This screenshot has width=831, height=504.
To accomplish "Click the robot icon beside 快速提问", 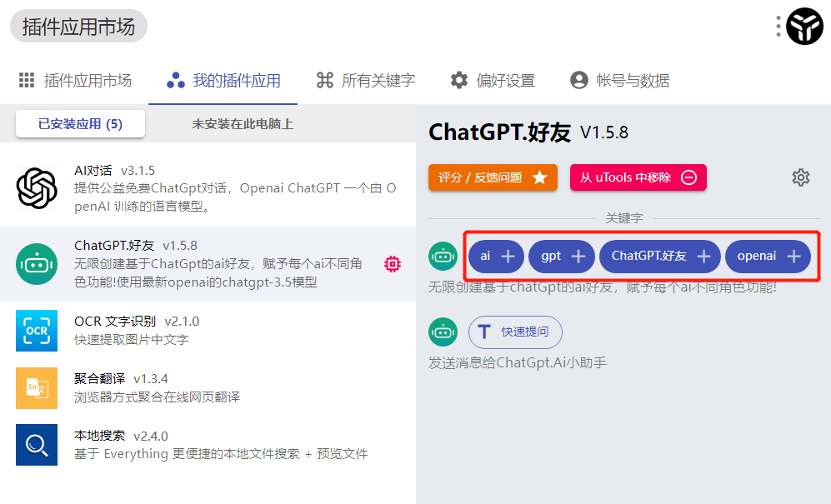I will (x=443, y=332).
